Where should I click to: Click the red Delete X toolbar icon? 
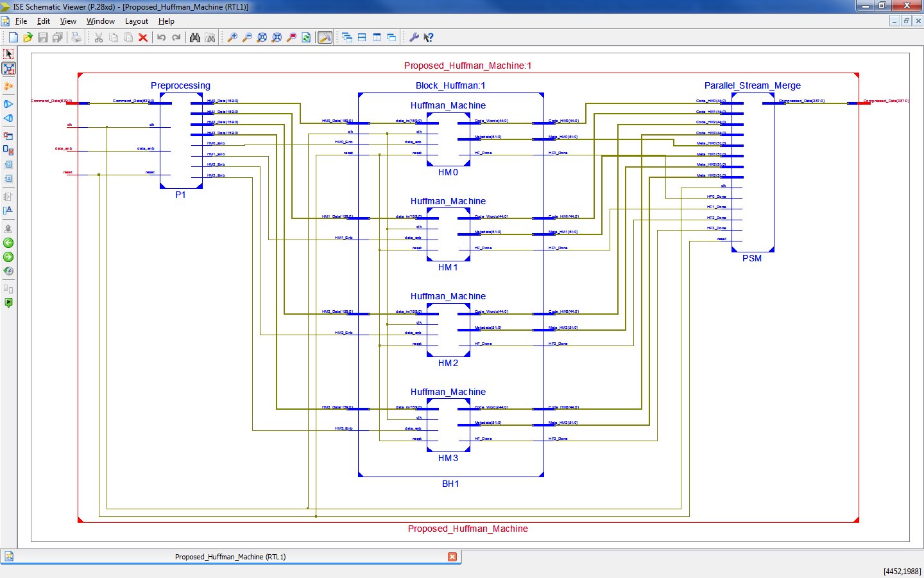coord(143,37)
